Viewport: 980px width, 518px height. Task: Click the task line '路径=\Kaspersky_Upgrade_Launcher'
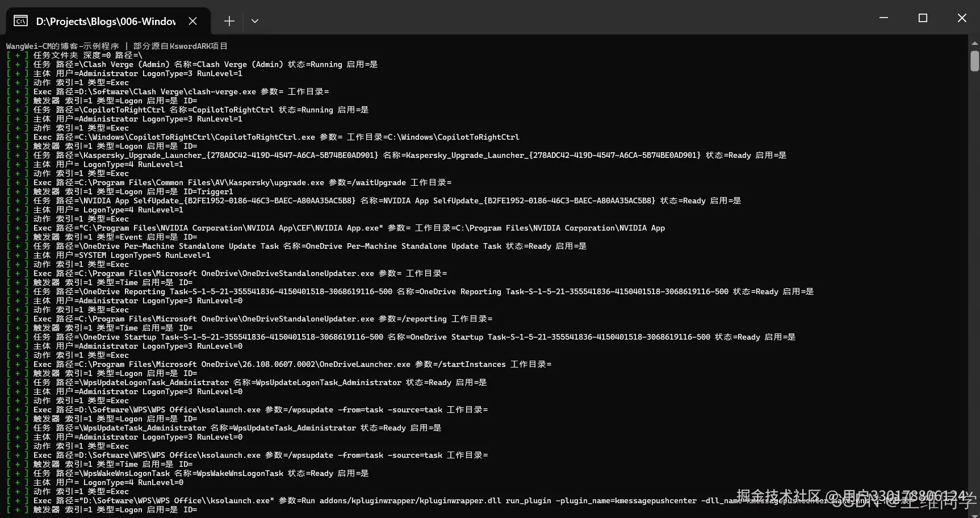click(x=396, y=155)
